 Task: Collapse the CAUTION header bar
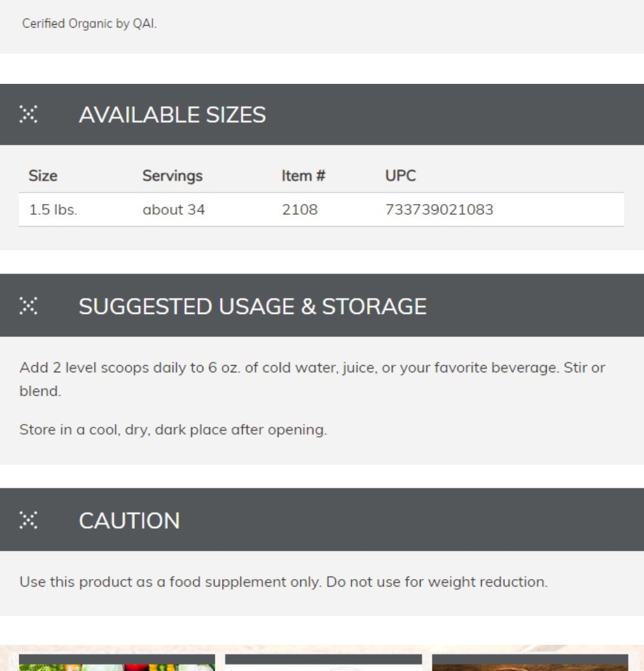[322, 519]
